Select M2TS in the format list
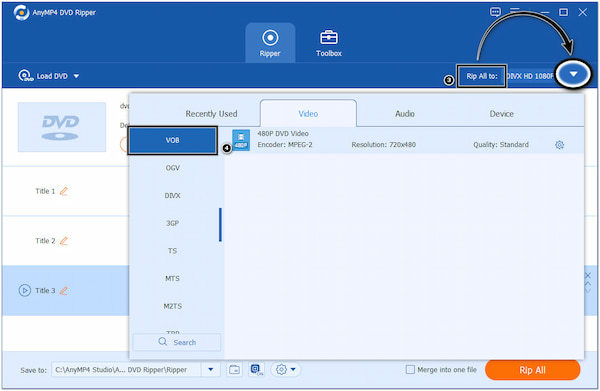 tap(173, 306)
